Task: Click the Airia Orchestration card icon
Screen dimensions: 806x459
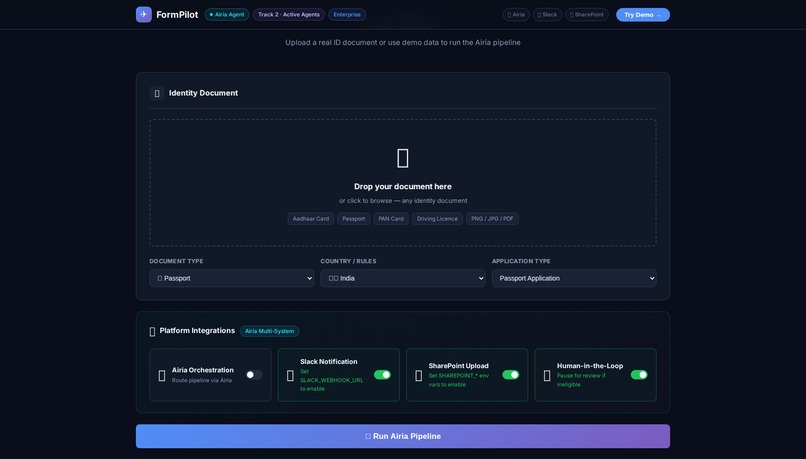Action: 162,376
